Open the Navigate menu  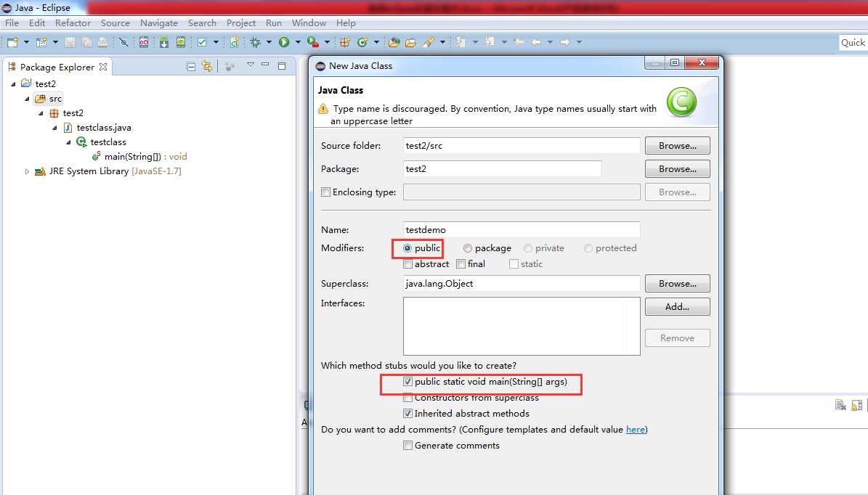pyautogui.click(x=159, y=22)
